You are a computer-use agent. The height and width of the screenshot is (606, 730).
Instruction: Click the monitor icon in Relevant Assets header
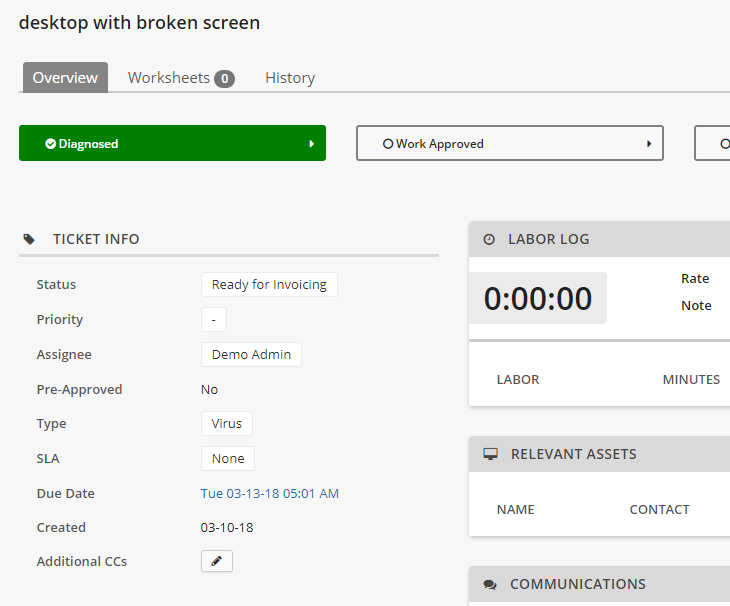pos(490,454)
